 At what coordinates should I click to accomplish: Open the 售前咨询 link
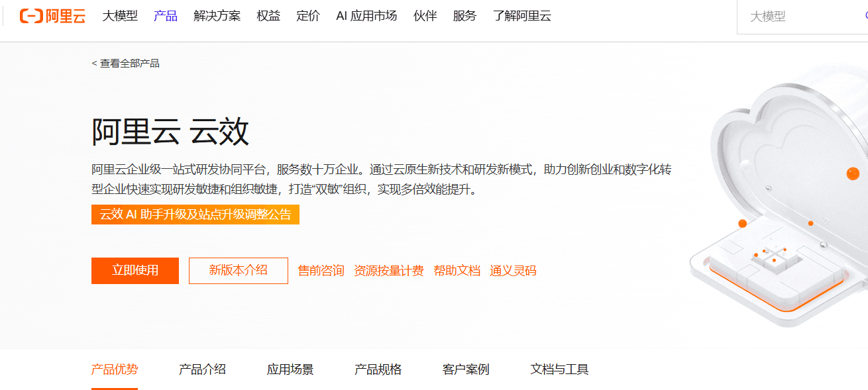tap(321, 271)
